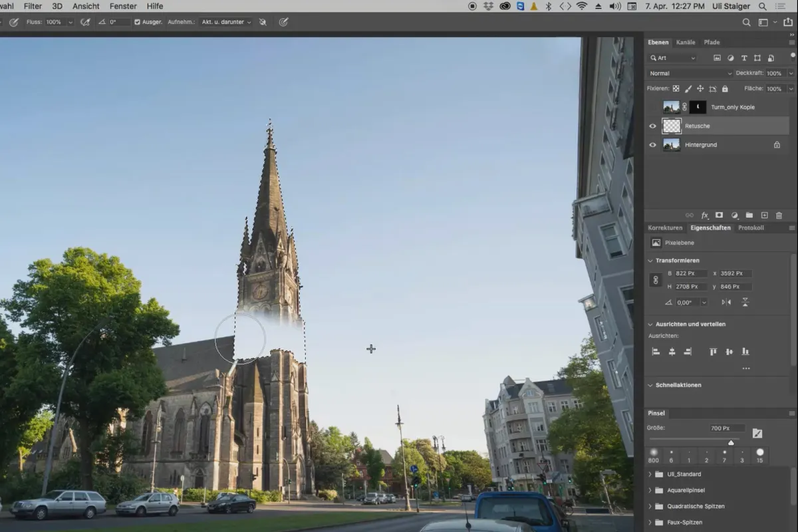Viewport: 798px width, 532px height.
Task: Align top edges icon
Action: (x=713, y=351)
